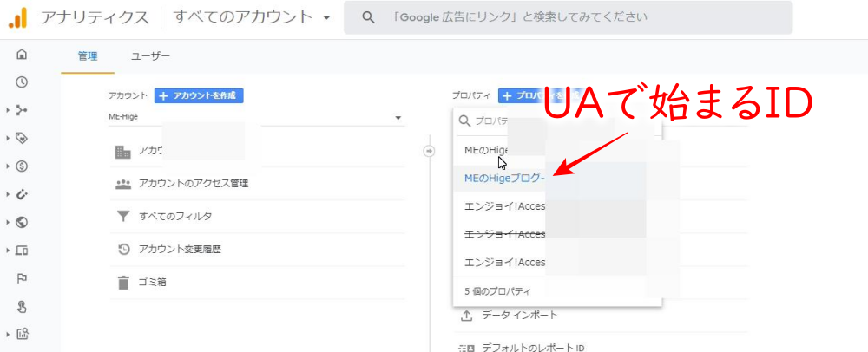Screen dimensions: 868x352
Task: Open the magnet retention icon
Action: (23, 194)
